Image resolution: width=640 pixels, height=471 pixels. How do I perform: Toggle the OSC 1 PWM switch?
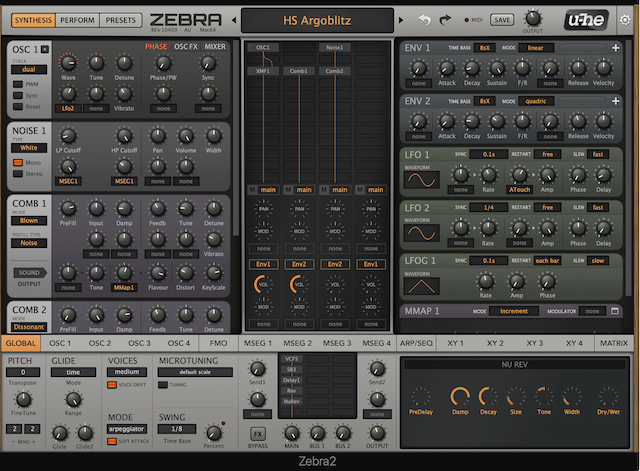pos(18,84)
